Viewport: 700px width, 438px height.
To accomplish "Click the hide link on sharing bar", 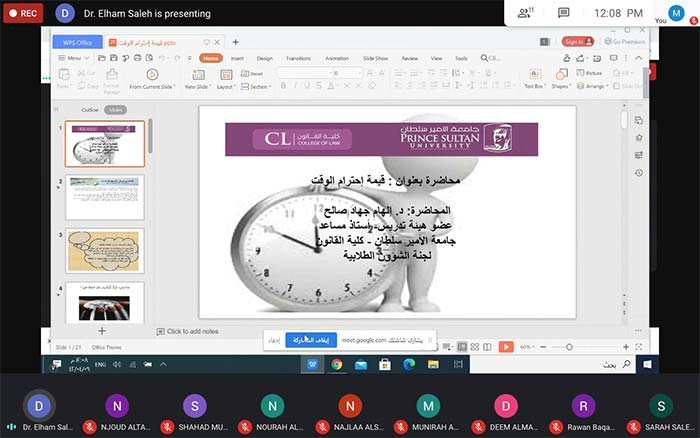I will [274, 340].
